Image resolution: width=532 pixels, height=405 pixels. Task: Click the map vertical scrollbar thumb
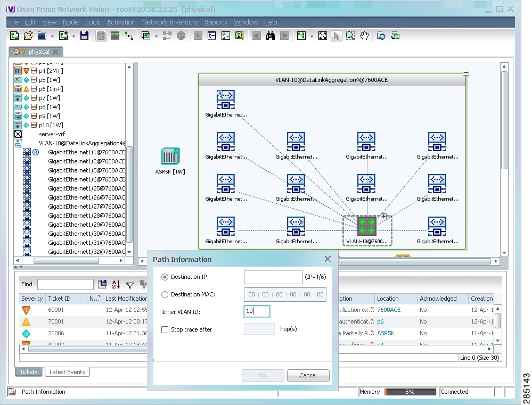pos(504,120)
